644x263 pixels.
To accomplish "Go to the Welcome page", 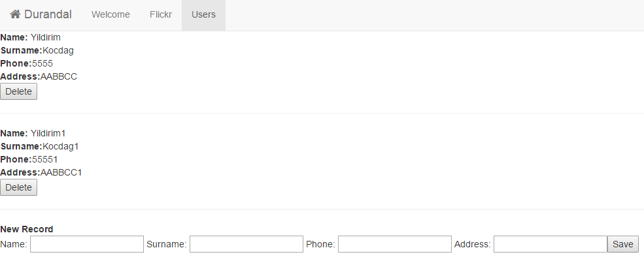I will pos(110,15).
